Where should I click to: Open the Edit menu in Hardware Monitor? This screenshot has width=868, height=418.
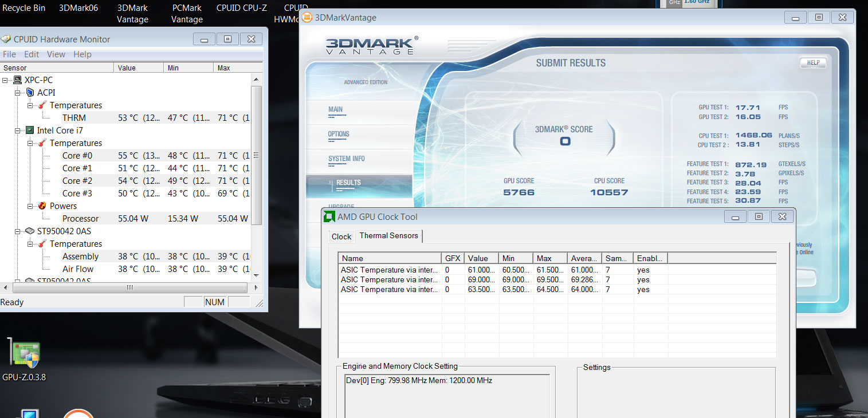pos(32,54)
